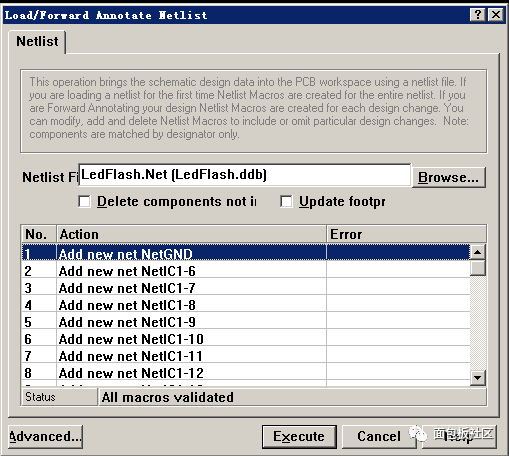Cancel the netlist loading dialog

coord(379,436)
